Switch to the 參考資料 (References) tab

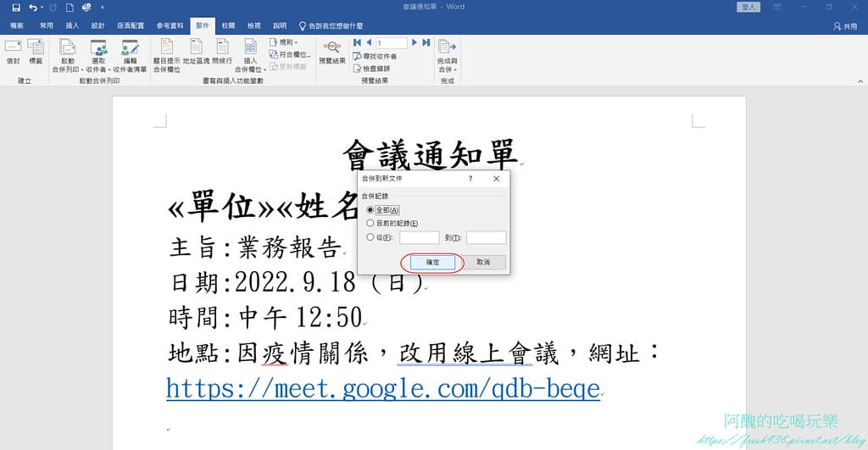pos(170,25)
